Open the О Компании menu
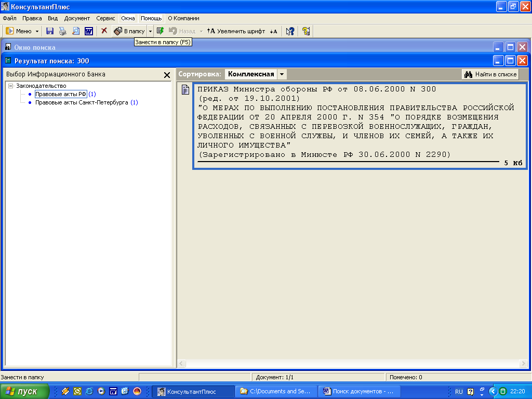 click(x=183, y=18)
